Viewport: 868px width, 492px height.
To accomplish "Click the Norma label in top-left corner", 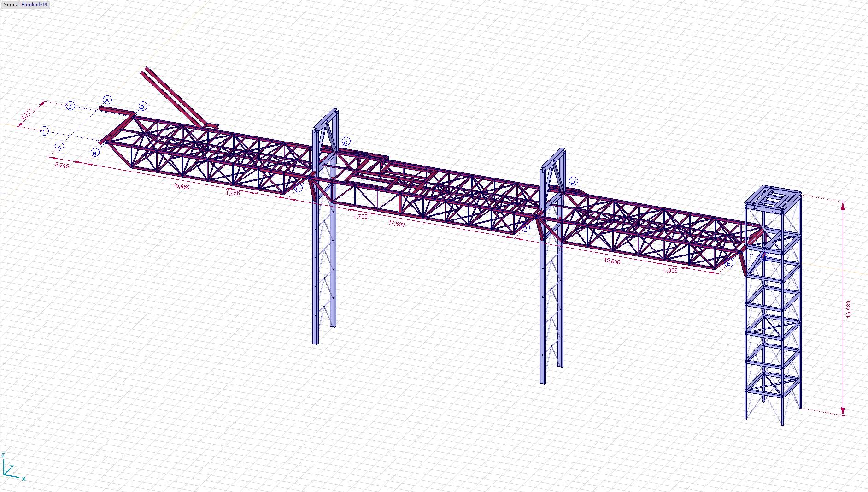I will click(x=11, y=5).
